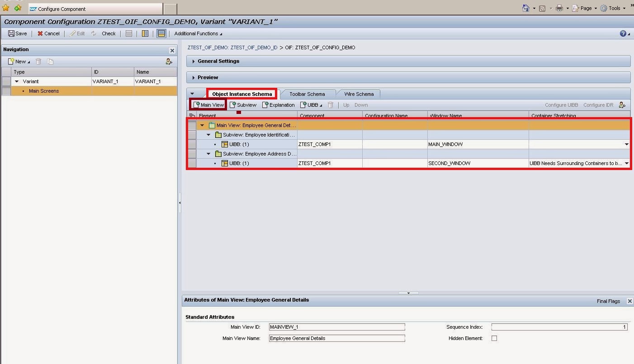Add a new Subview

243,105
